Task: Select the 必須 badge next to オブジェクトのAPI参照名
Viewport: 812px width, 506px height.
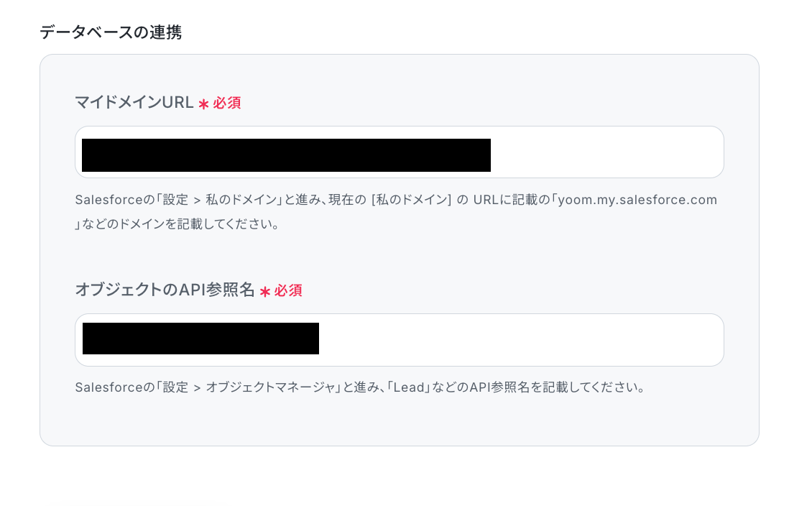Action: click(x=288, y=290)
